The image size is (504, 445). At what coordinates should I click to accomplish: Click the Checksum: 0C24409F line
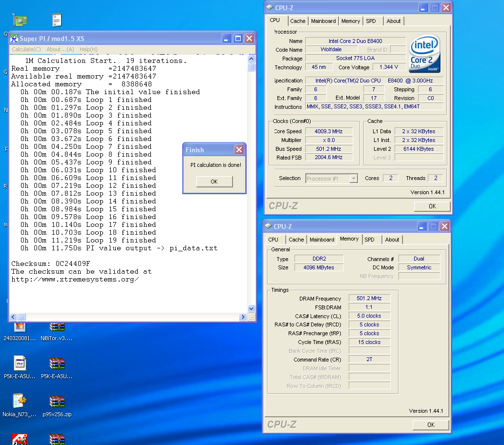[51, 263]
